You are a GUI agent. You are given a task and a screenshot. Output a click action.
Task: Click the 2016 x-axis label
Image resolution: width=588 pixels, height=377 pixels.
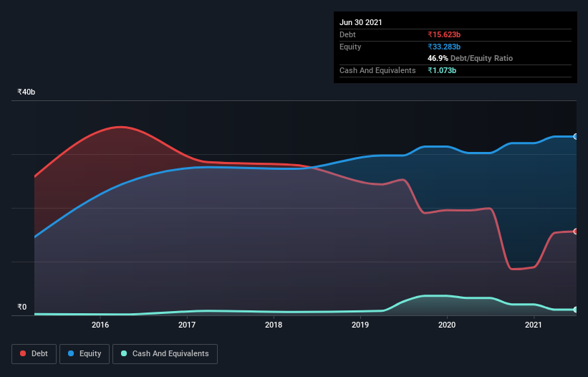[x=100, y=325]
